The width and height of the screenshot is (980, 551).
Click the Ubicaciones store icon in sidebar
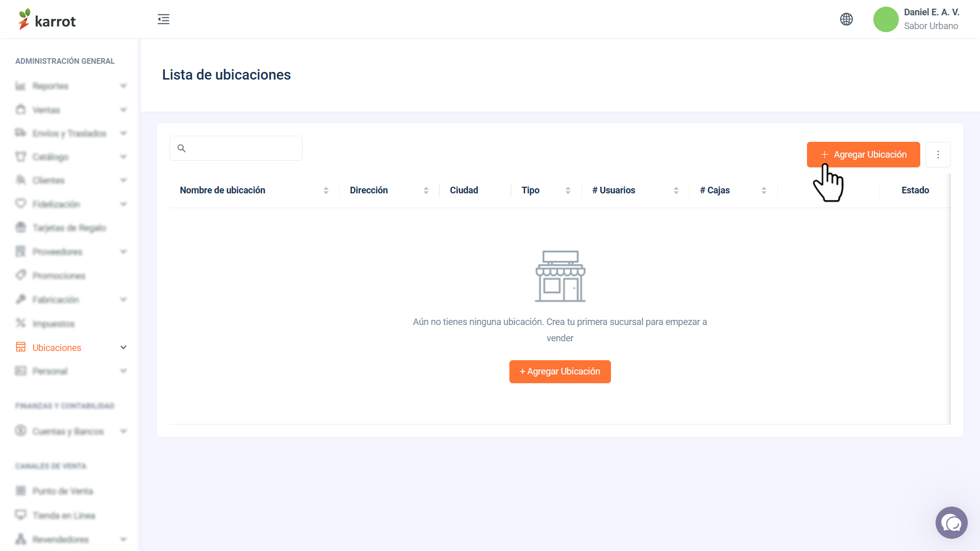tap(20, 347)
